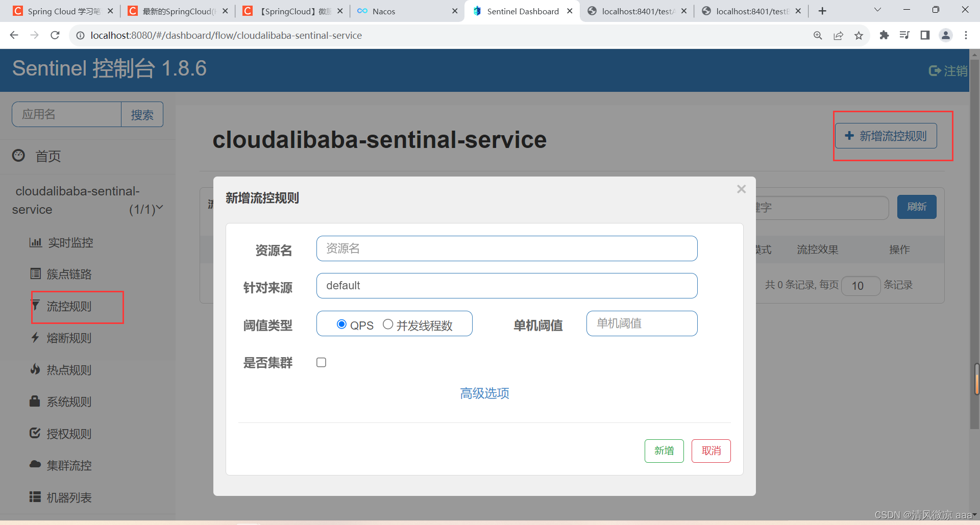Viewport: 980px width, 525px height.
Task: Click the 集群流控 cloud icon
Action: [x=35, y=464]
